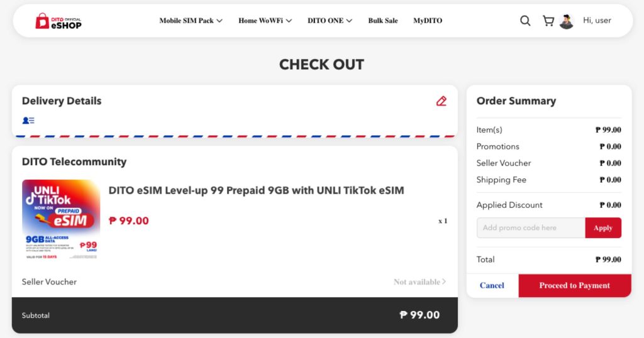Expand the Mobile SIM Pack dropdown

[191, 21]
